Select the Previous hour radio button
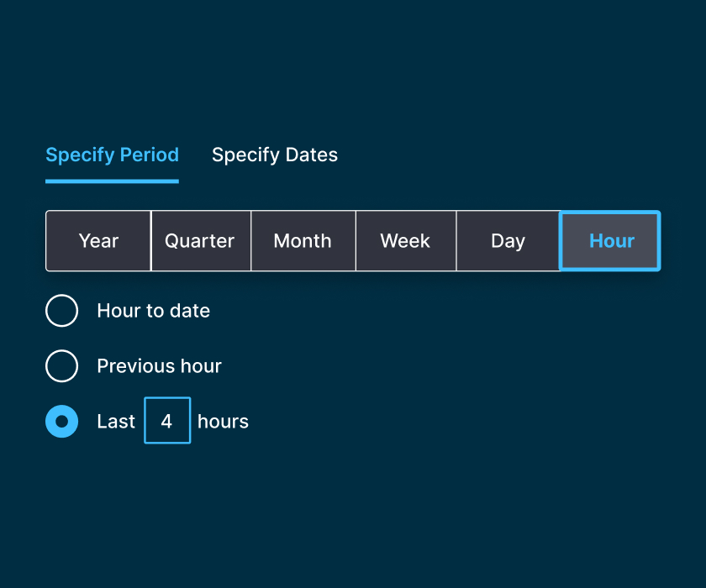The image size is (706, 588). point(61,366)
